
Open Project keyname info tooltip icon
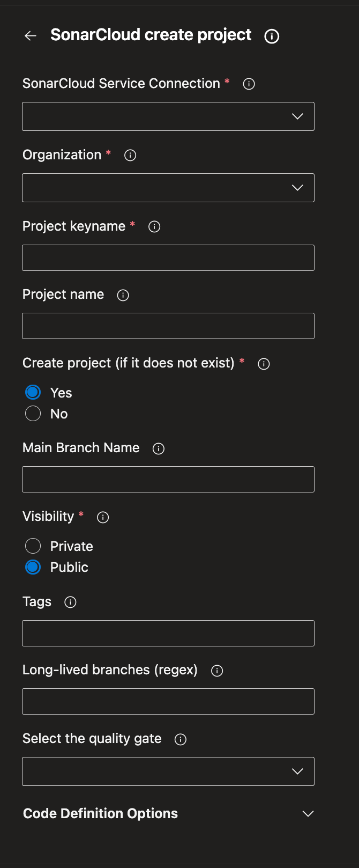(154, 227)
